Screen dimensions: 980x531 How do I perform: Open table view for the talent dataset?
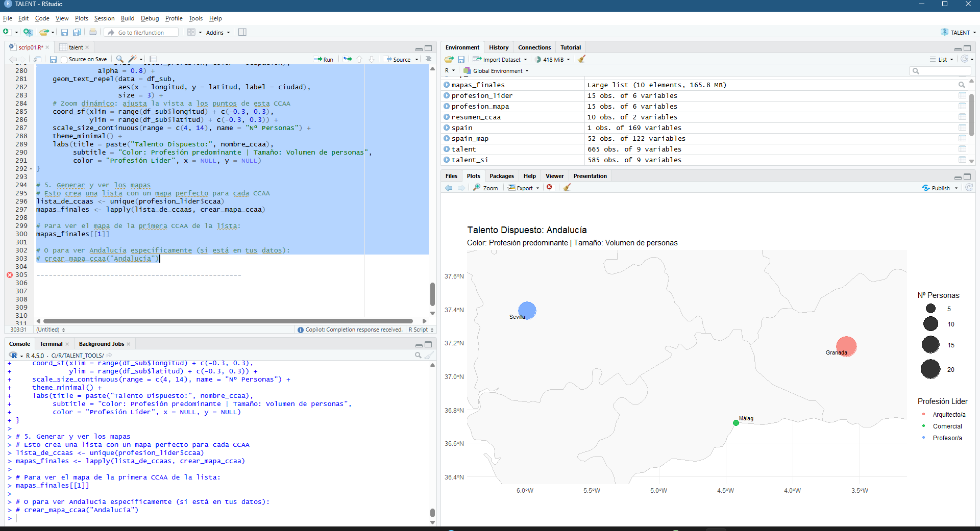962,149
